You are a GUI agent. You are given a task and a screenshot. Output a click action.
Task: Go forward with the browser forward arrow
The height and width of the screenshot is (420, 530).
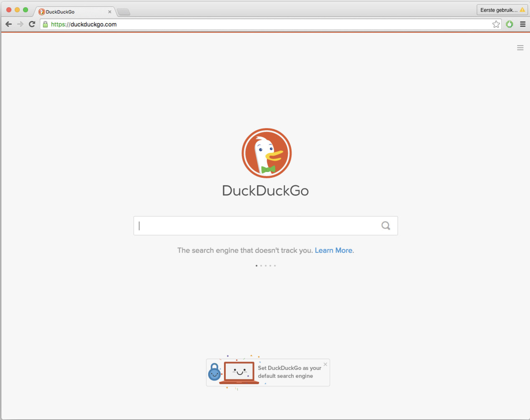coord(20,24)
